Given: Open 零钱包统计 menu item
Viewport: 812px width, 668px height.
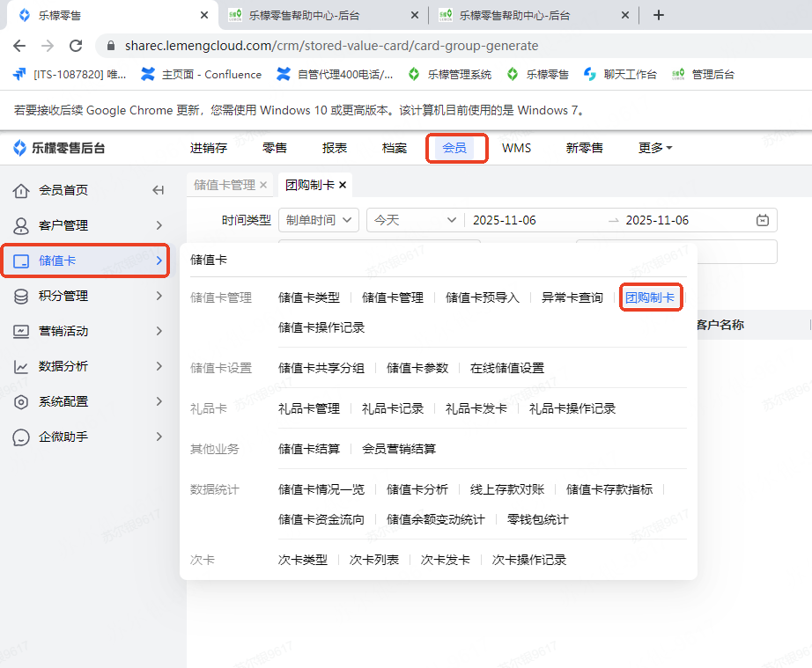Looking at the screenshot, I should 537,519.
